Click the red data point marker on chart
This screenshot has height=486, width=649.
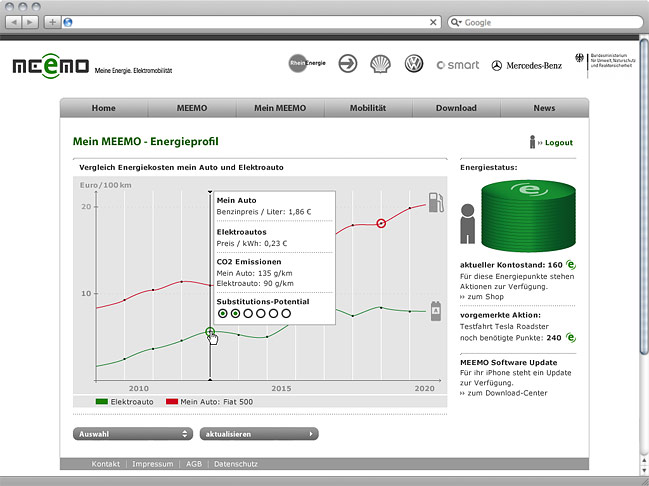[380, 223]
